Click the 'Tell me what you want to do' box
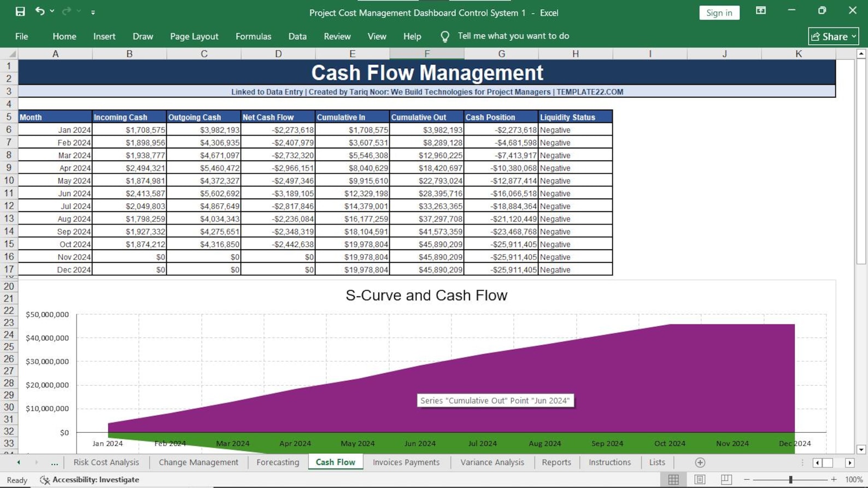Image resolution: width=868 pixels, height=488 pixels. click(513, 36)
